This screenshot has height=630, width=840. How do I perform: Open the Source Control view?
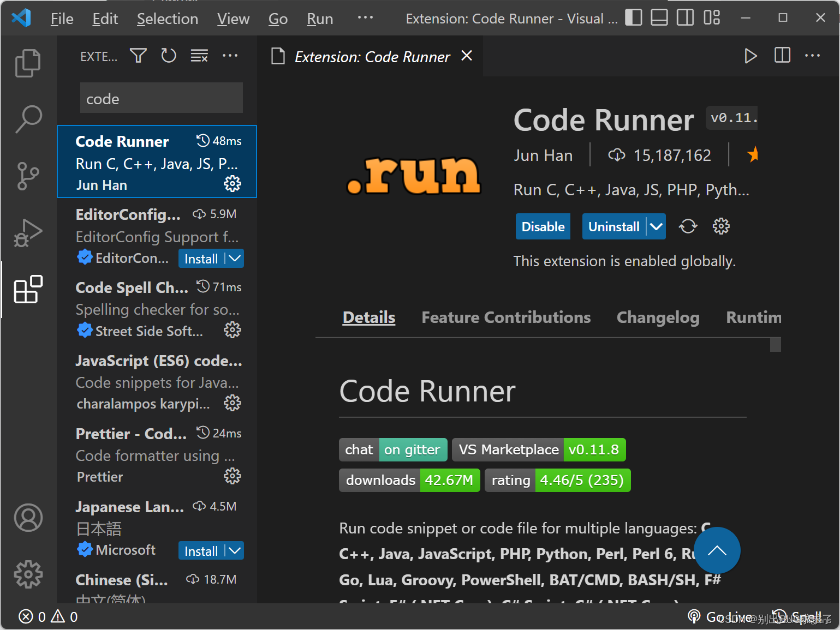[x=28, y=176]
